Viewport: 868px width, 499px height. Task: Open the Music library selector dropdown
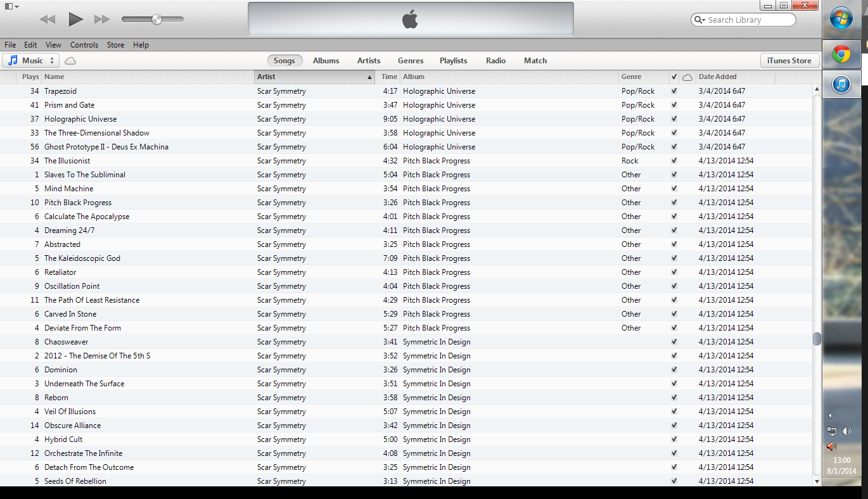(x=31, y=61)
